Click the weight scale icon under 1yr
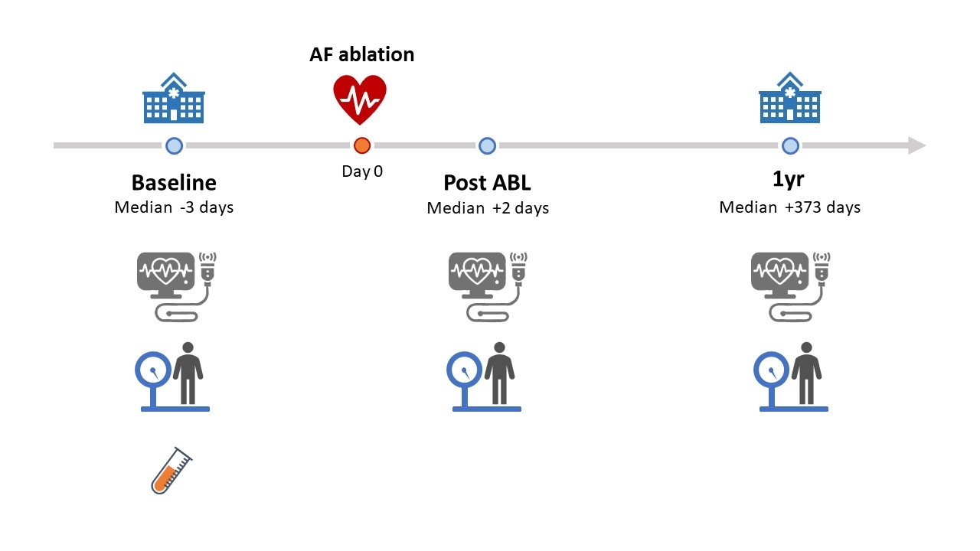Image resolution: width=980 pixels, height=551 pixels. tap(792, 377)
